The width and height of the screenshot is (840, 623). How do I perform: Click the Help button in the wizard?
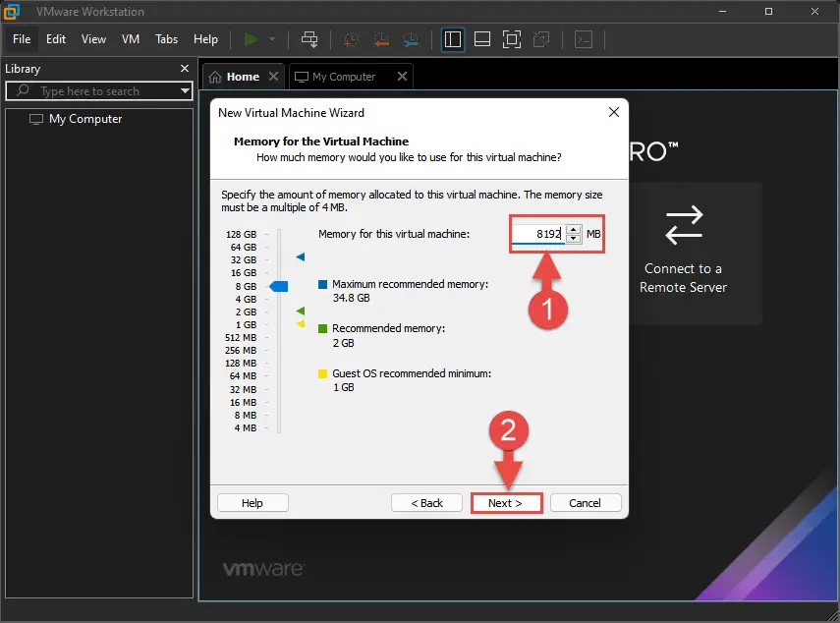point(252,503)
